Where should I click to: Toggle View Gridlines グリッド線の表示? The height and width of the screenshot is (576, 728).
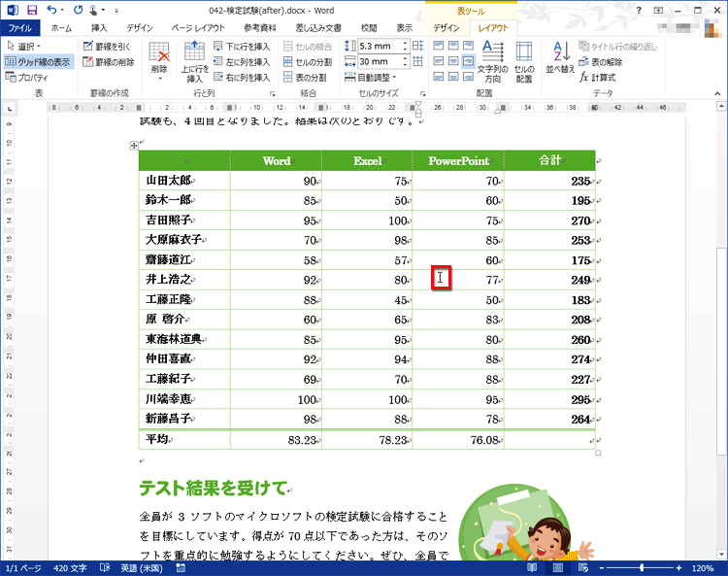tap(38, 62)
